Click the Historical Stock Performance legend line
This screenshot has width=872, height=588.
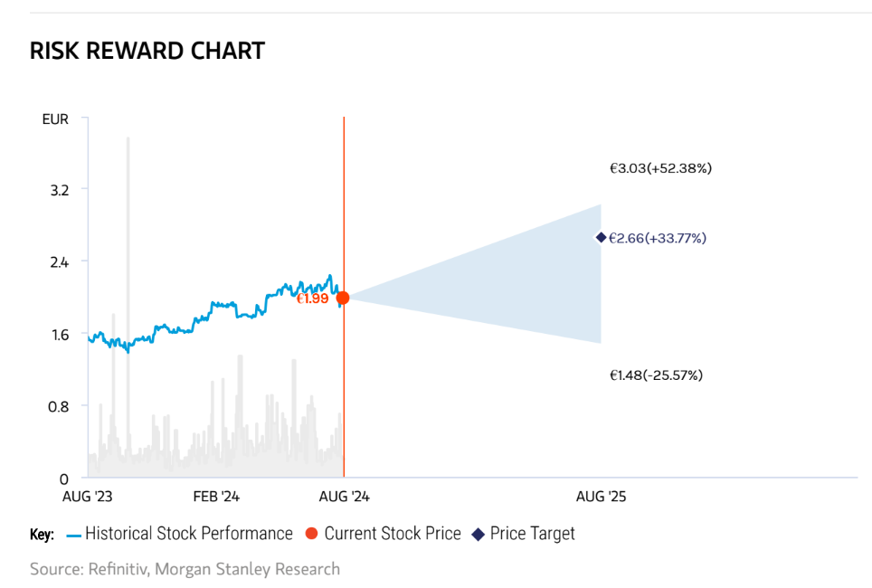(73, 535)
